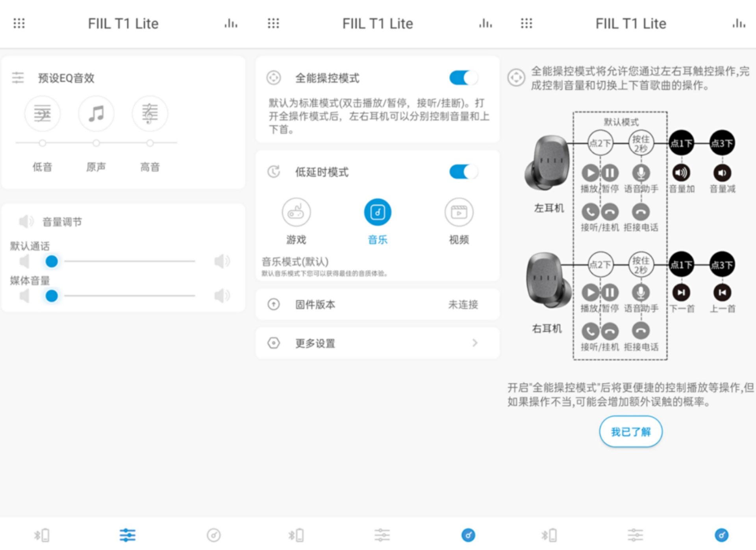The width and height of the screenshot is (756, 550).
Task: Tap low volume speaker icon for 默认通话
Action: coord(24,261)
